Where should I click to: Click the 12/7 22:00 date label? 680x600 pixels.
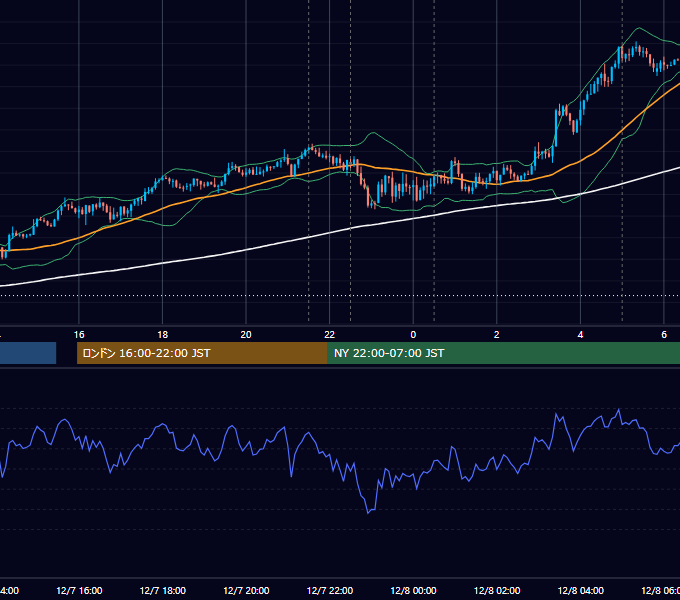pyautogui.click(x=330, y=590)
